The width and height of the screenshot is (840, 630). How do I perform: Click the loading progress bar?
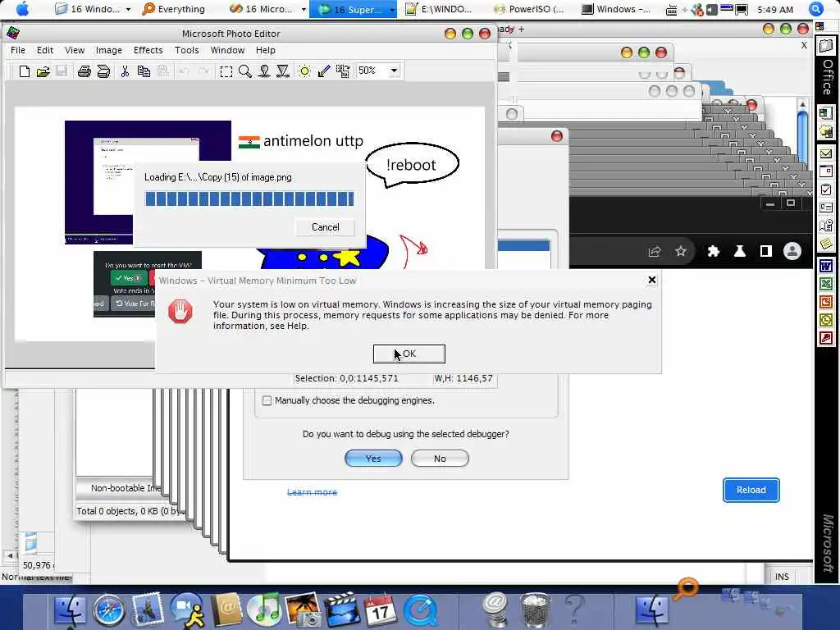(249, 199)
